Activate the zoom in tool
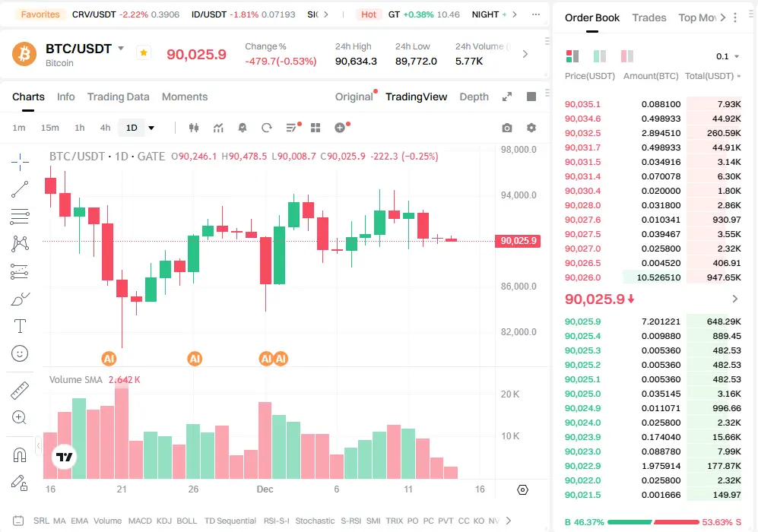Screen dimensions: 758x532 (x=19, y=417)
